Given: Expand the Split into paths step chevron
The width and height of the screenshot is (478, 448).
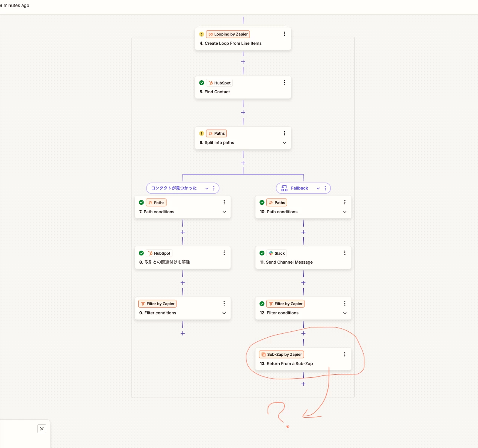Looking at the screenshot, I should (284, 143).
